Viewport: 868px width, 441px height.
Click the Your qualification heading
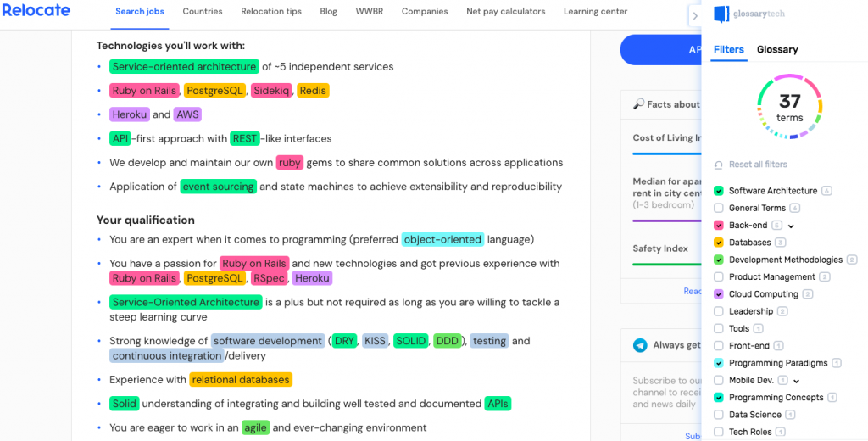(x=146, y=220)
